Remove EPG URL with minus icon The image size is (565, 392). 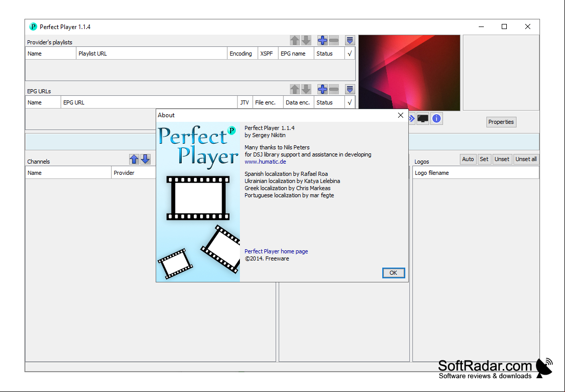[x=334, y=89]
